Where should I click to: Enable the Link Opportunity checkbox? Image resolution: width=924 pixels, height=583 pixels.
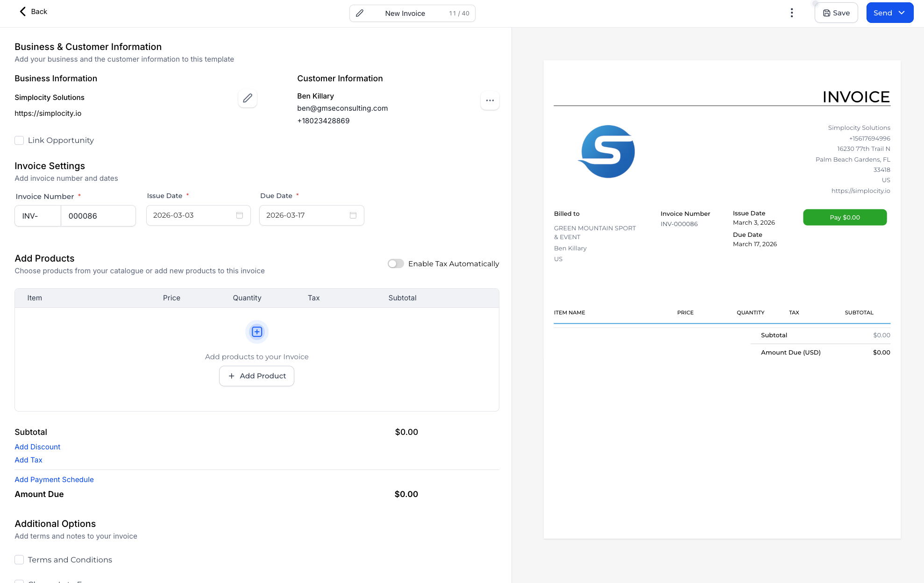pos(19,140)
